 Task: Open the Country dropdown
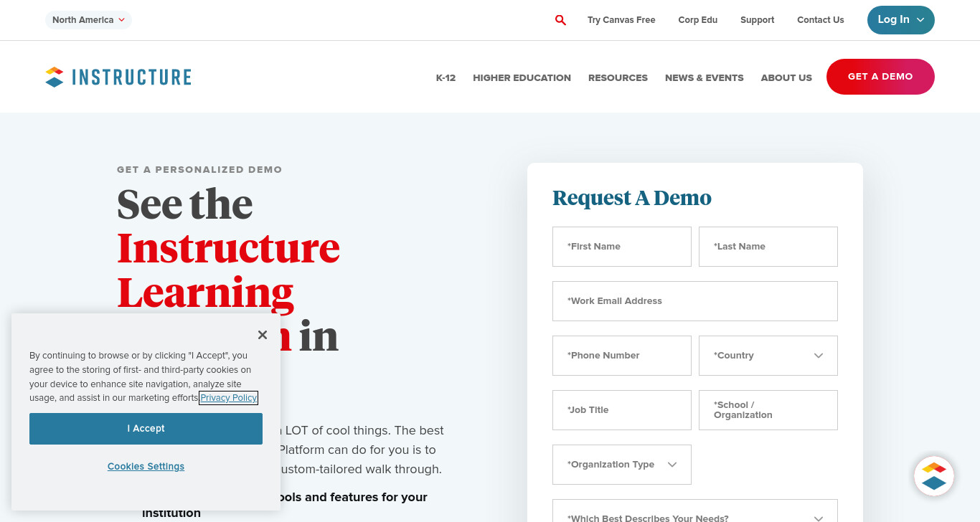point(768,356)
